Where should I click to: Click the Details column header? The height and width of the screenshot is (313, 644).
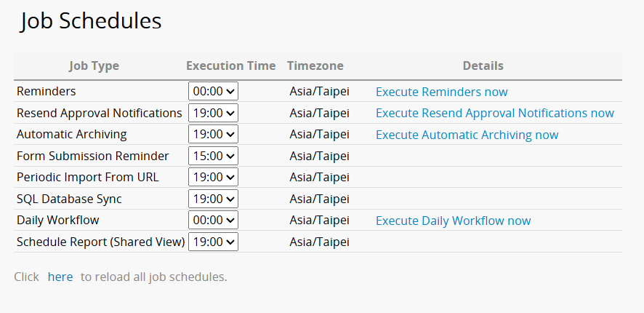(483, 66)
